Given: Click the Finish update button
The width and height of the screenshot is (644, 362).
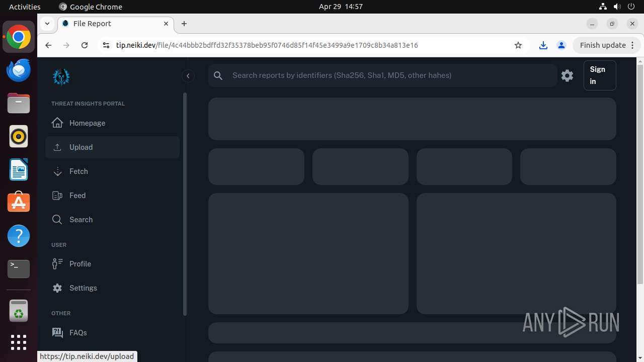Looking at the screenshot, I should click(x=603, y=45).
